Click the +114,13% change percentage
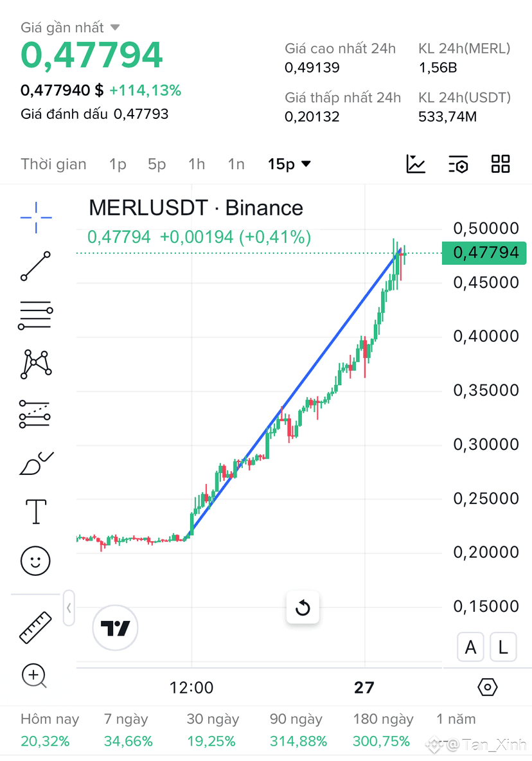 145,90
